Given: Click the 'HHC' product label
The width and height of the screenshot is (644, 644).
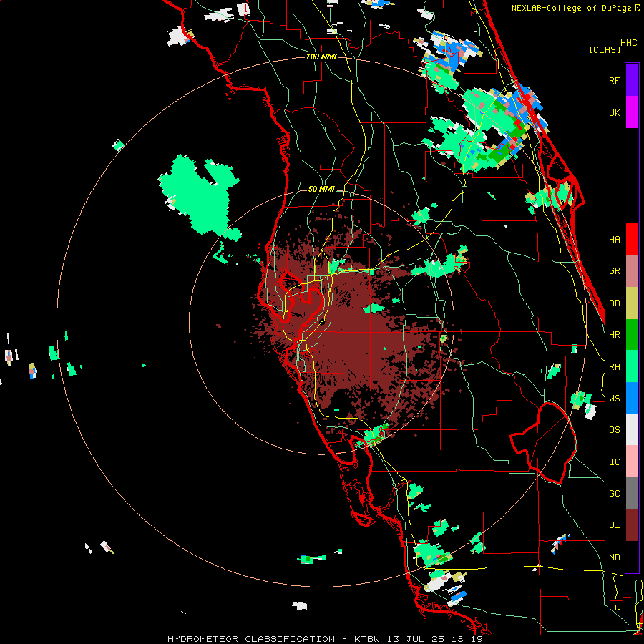Looking at the screenshot, I should (x=629, y=43).
